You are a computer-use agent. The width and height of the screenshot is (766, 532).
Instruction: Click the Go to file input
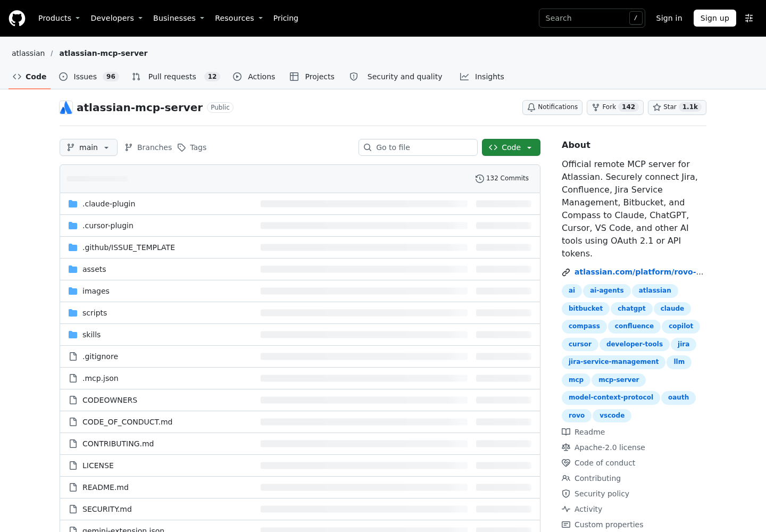click(418, 147)
